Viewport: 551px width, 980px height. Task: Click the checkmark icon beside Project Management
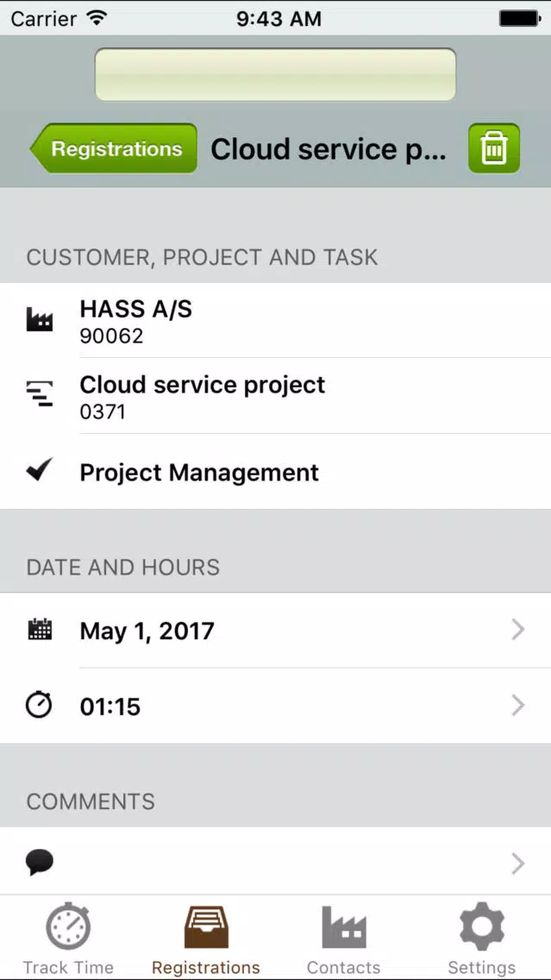coord(40,470)
